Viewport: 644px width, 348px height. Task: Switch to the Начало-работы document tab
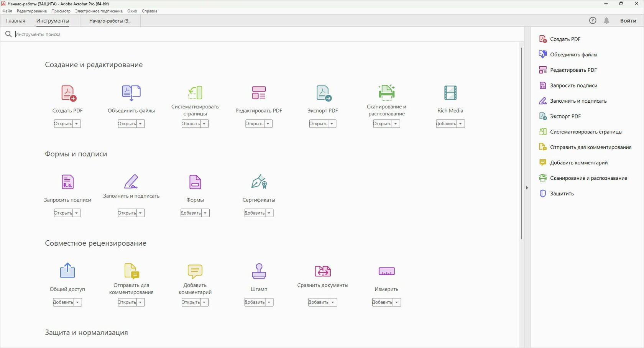pos(110,21)
